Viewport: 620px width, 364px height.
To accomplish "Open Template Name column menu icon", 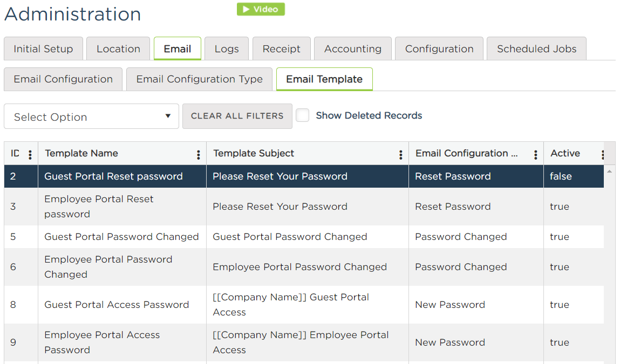I will [199, 155].
